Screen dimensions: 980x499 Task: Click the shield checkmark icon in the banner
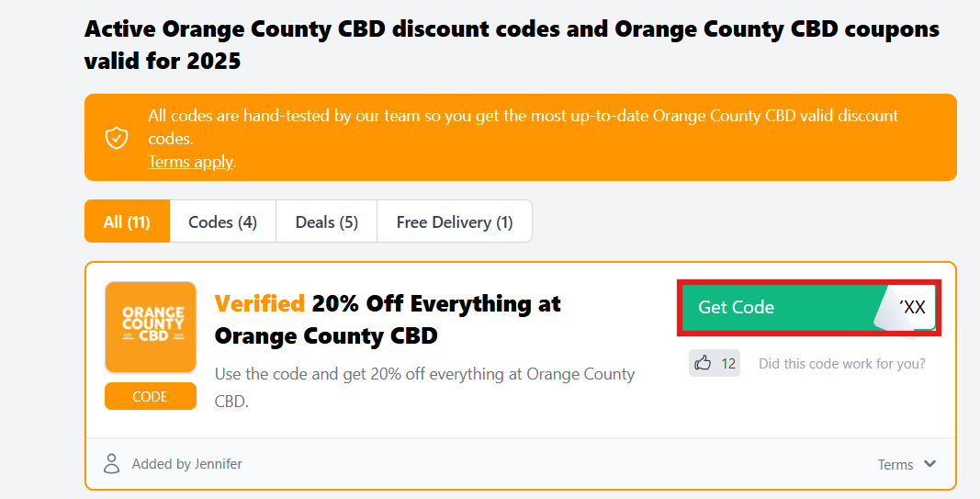pos(116,138)
